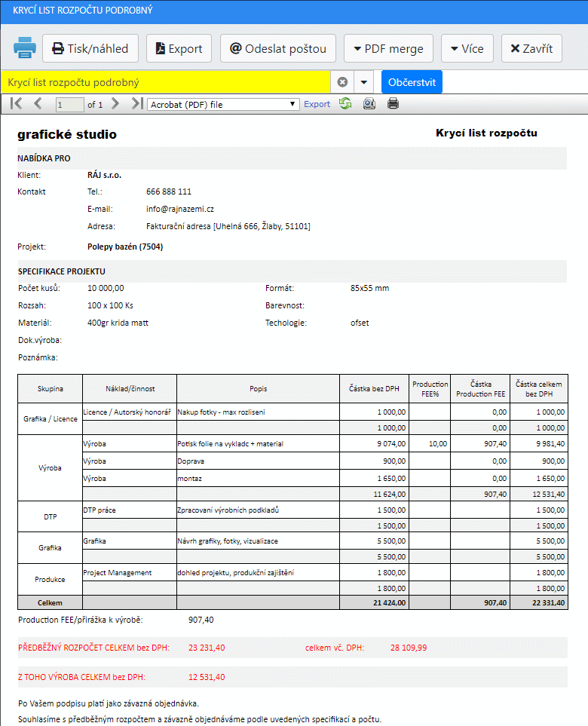Click the Popis column header
This screenshot has width=588, height=726.
tap(258, 389)
